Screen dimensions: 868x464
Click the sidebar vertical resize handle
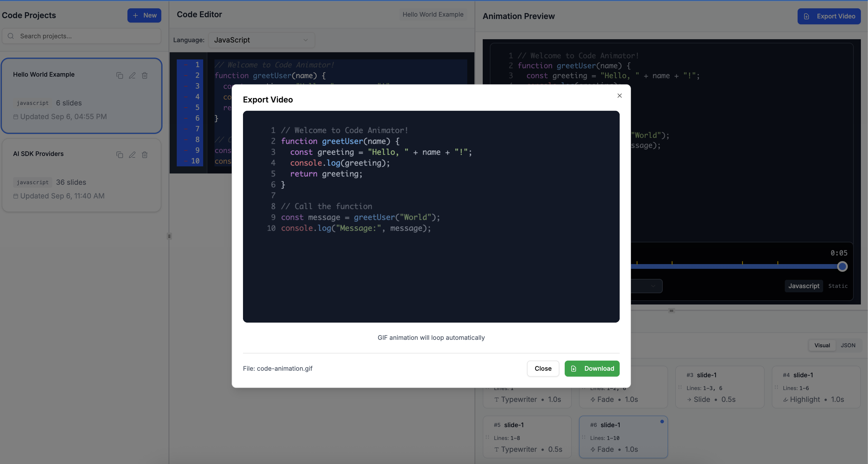click(169, 236)
